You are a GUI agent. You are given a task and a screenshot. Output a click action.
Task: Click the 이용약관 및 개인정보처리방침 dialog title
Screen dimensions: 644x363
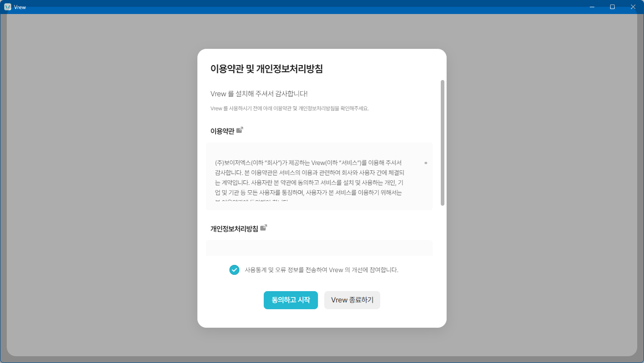click(266, 69)
